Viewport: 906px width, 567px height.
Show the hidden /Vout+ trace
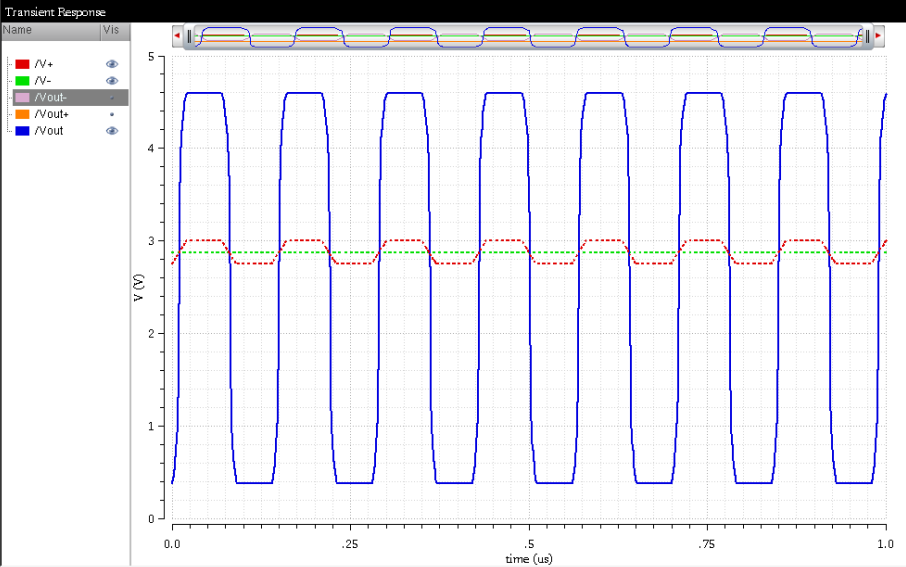coord(112,114)
